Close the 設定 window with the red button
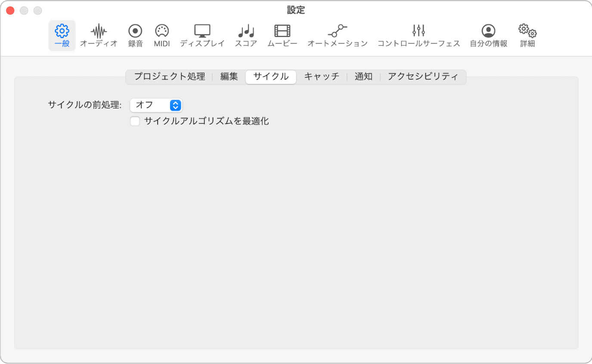592x364 pixels. pyautogui.click(x=10, y=10)
